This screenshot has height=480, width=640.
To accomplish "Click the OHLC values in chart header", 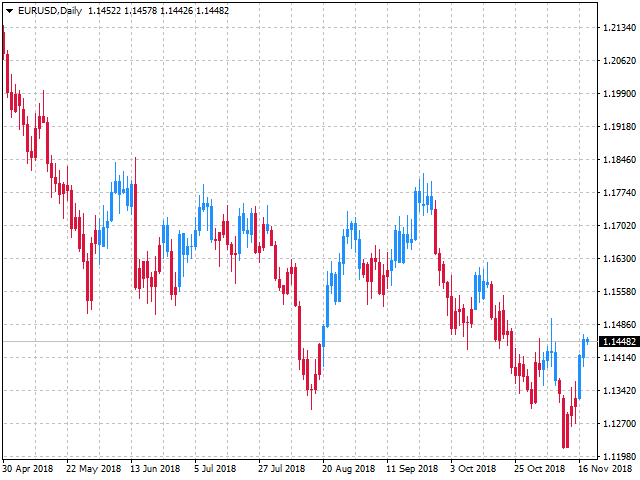I will (145, 10).
